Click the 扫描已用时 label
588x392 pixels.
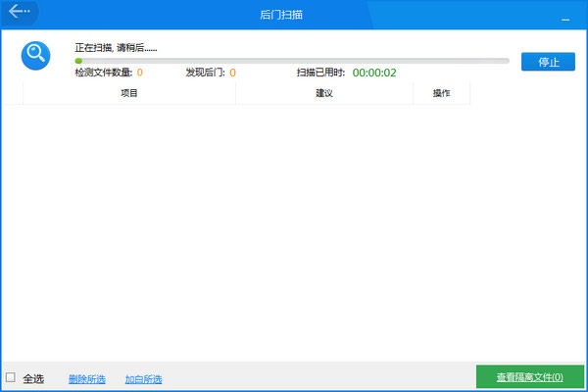(320, 73)
